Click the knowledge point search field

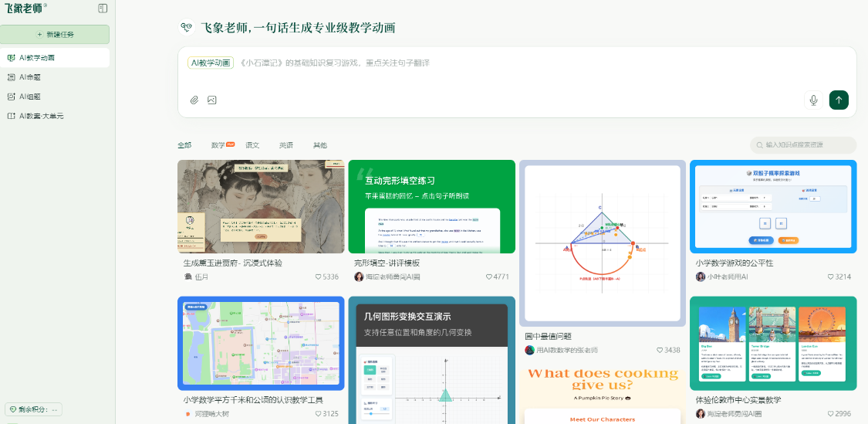[x=806, y=145]
